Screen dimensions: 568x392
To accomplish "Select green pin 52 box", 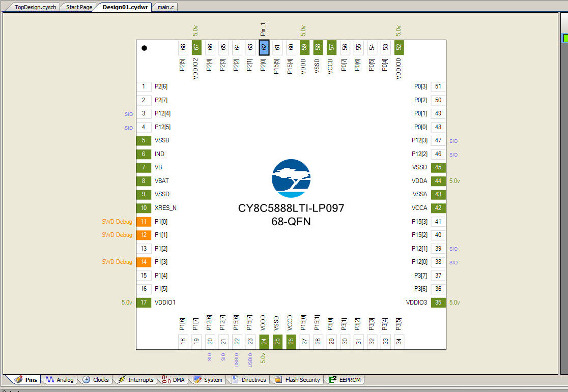I will point(399,47).
